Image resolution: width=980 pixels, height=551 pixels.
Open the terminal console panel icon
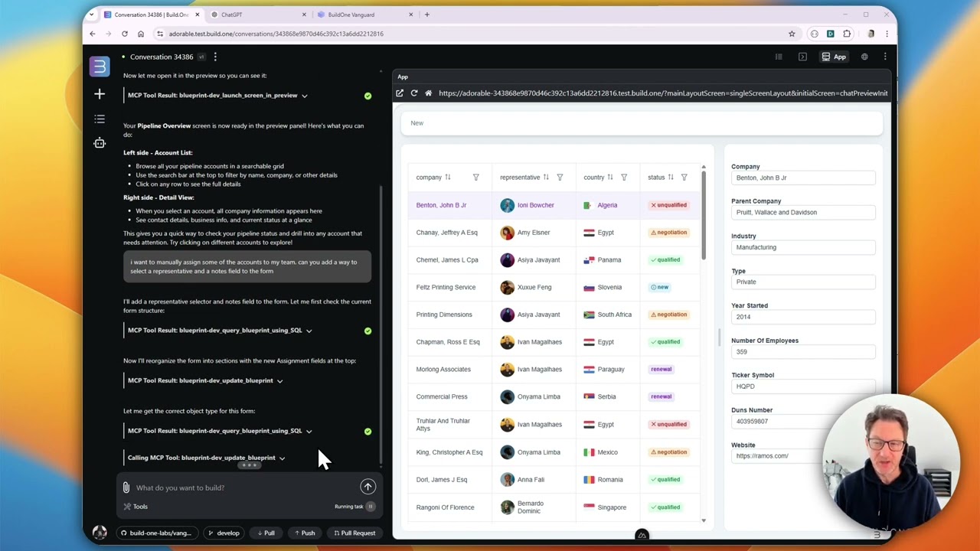[x=802, y=57]
